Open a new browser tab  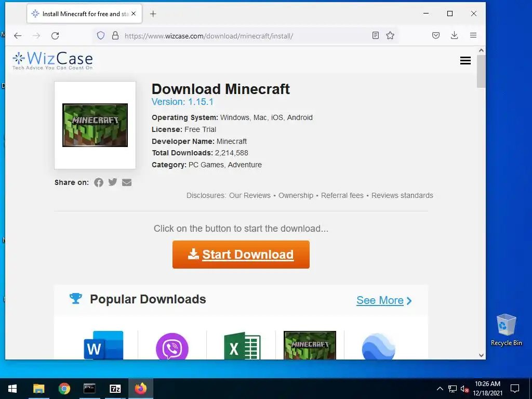click(x=153, y=14)
